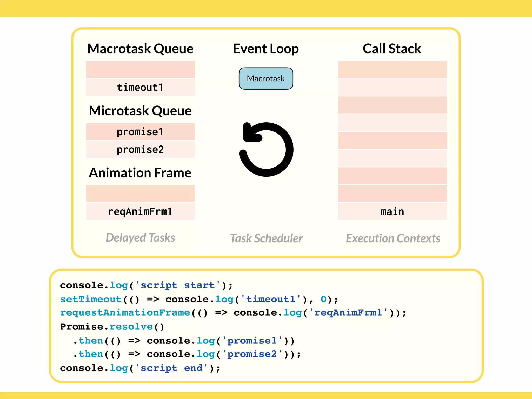Select the promise1 microtask entry
Image resolution: width=532 pixels, height=399 pixels.
[140, 132]
